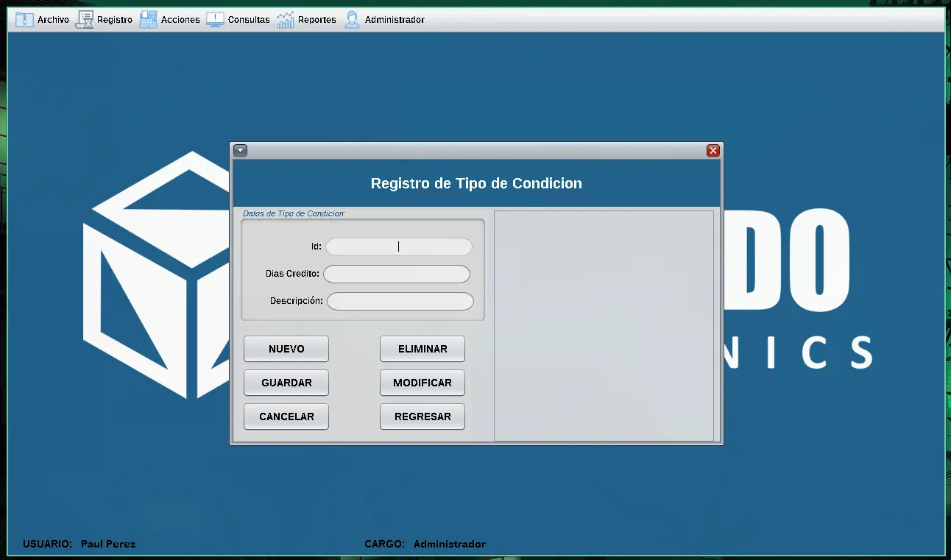
Task: Focus the Dias Credito input field
Action: (397, 274)
